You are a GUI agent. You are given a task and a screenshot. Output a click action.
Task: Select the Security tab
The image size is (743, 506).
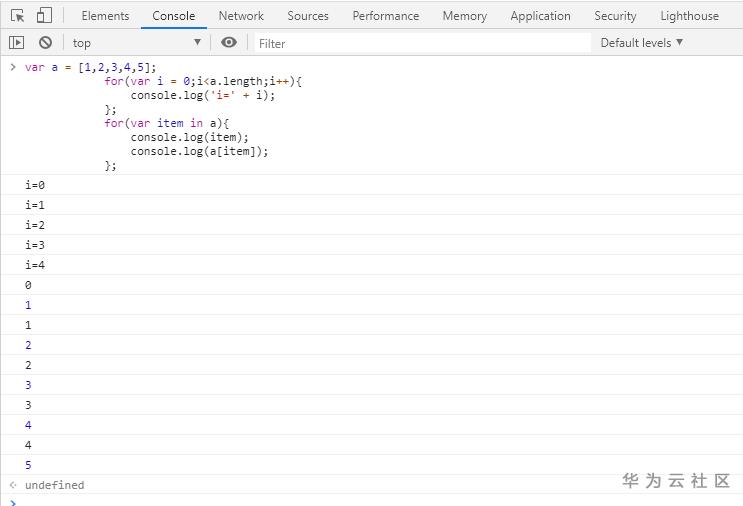[x=615, y=16]
